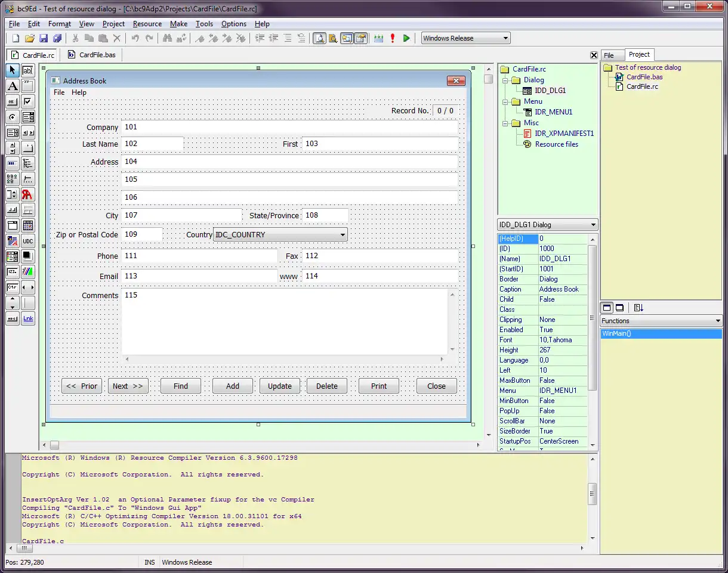The width and height of the screenshot is (728, 573).
Task: Collapse the Misc folder in resource tree
Action: pyautogui.click(x=504, y=123)
